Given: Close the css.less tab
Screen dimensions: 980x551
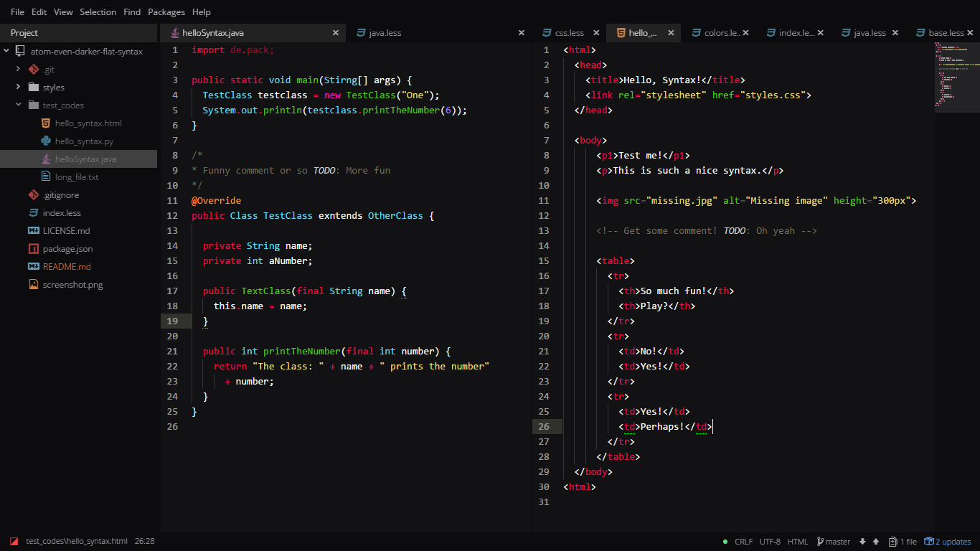Looking at the screenshot, I should (596, 32).
